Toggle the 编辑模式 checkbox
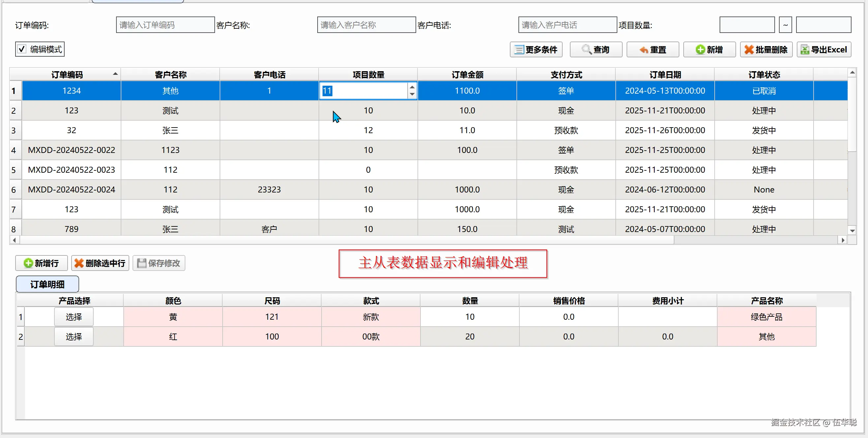868x438 pixels. pyautogui.click(x=22, y=49)
